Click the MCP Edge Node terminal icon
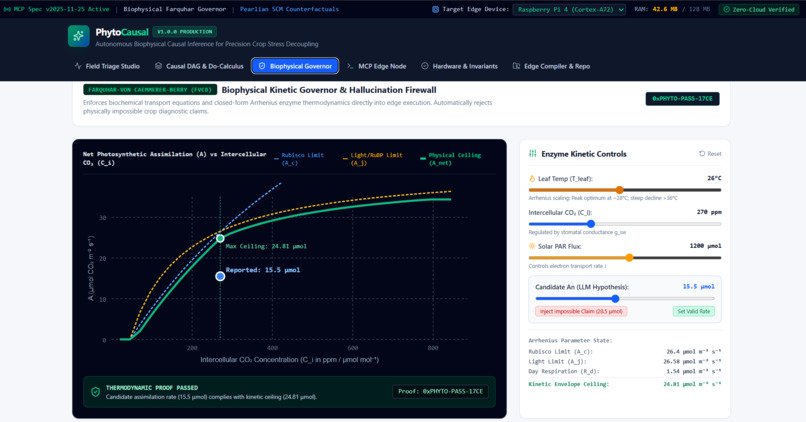Screen dimensions: 806x422 coord(350,66)
